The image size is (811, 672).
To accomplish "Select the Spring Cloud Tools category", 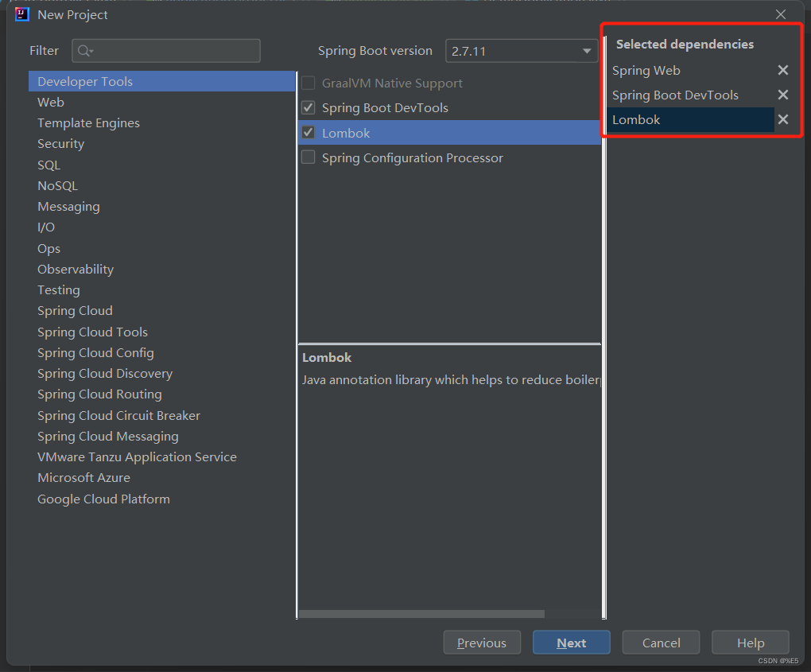I will coord(162,332).
